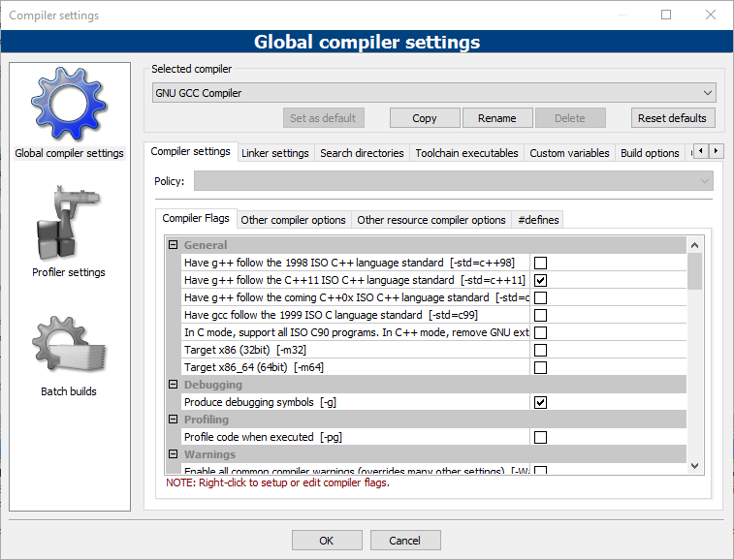Click flags list scroll up arrow
Screen dimensions: 734x560
tap(694, 245)
